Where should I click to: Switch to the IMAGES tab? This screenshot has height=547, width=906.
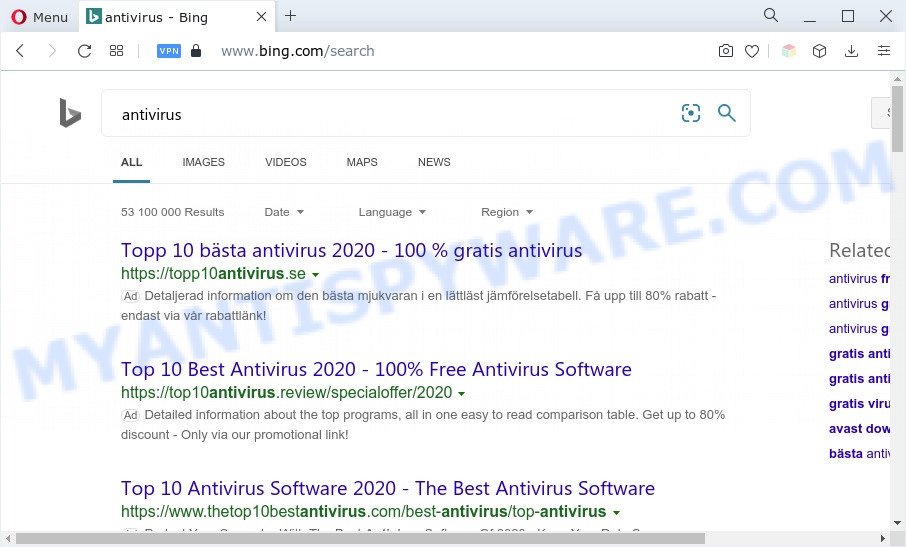(x=203, y=162)
